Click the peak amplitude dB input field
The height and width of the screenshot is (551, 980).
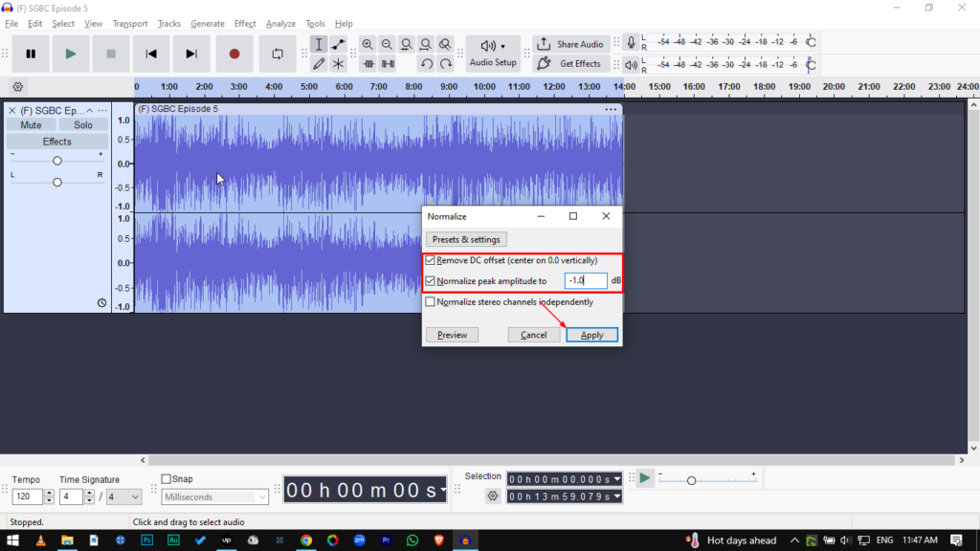pos(585,281)
